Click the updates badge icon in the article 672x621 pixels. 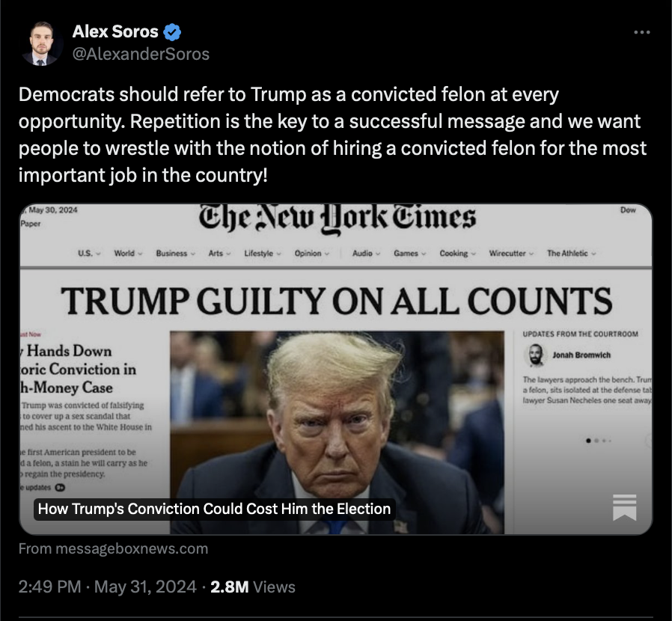[x=60, y=487]
